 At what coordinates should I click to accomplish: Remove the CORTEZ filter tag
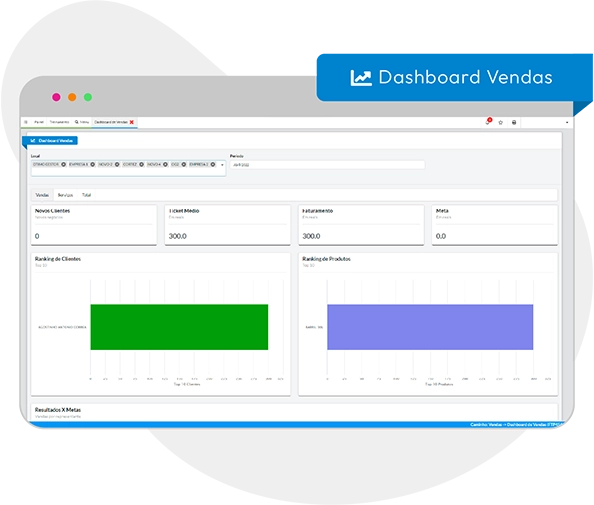[x=141, y=164]
